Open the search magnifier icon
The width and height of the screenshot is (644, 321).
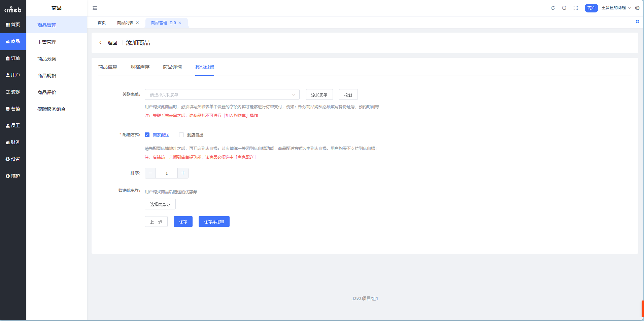564,8
